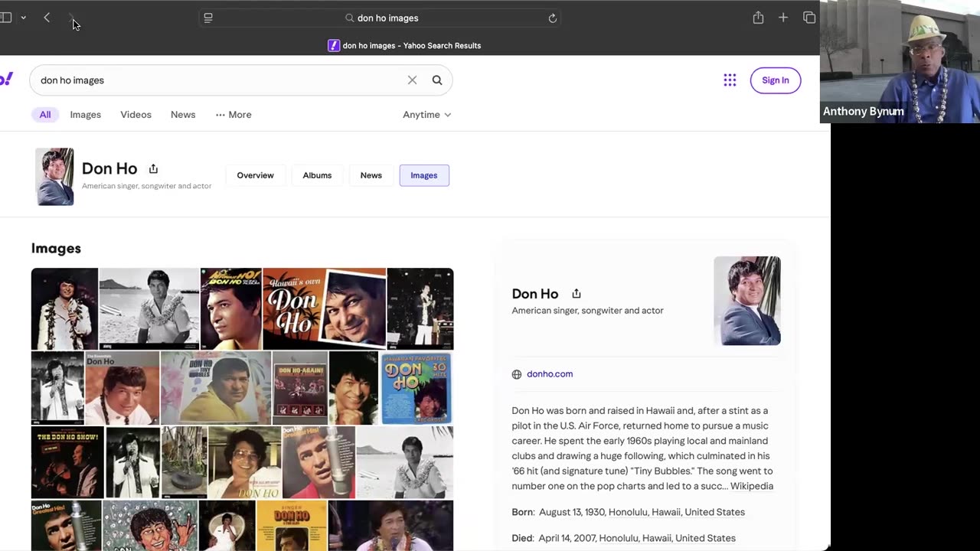The width and height of the screenshot is (980, 551).
Task: Click the sidebar toggle icon
Action: coord(6,18)
